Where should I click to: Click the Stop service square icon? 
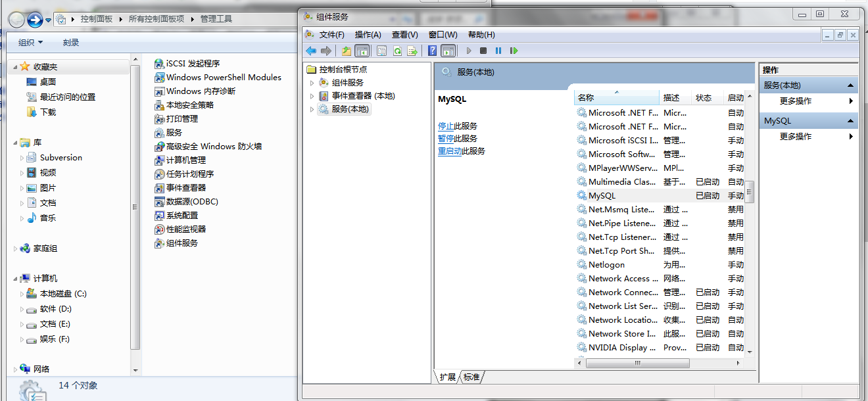click(483, 51)
